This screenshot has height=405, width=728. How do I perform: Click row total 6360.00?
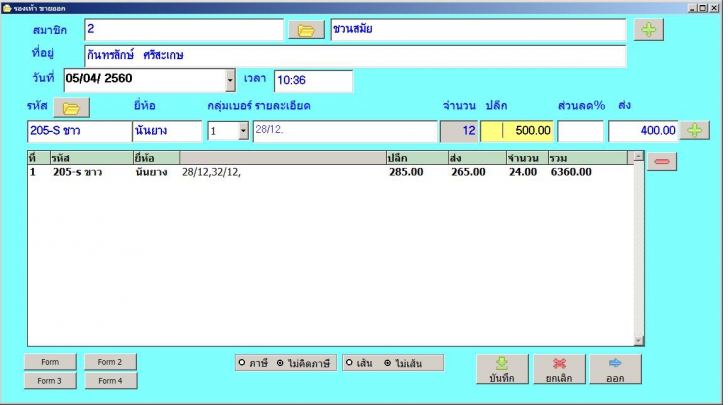tap(571, 172)
